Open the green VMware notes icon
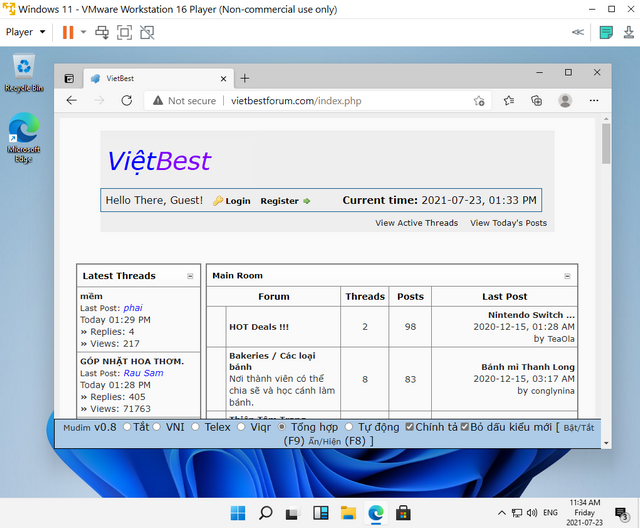The image size is (640, 528). (606, 32)
